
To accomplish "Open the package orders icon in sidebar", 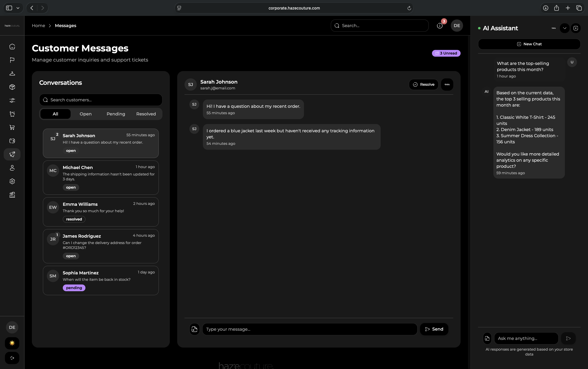I will [12, 87].
